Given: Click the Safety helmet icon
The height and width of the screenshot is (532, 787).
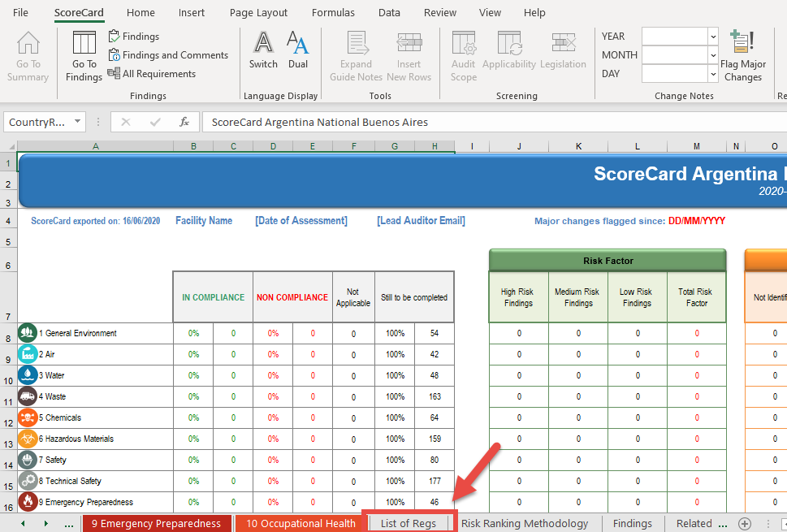Looking at the screenshot, I should [28, 459].
